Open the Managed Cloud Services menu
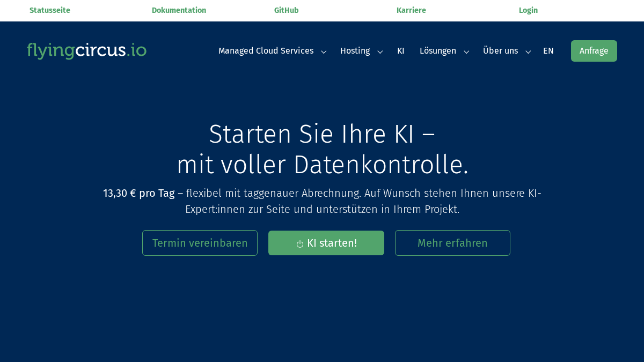 tap(266, 51)
